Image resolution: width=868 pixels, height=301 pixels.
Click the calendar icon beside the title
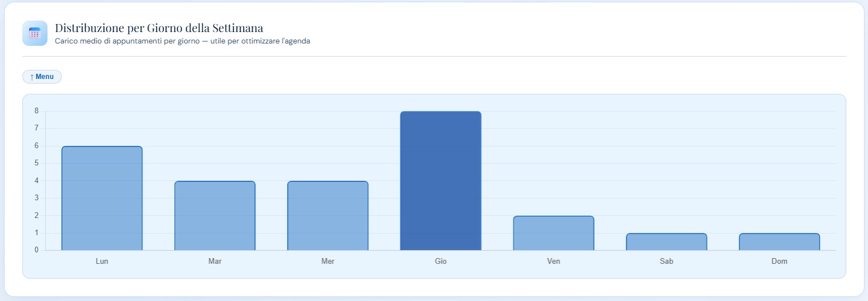click(x=34, y=33)
